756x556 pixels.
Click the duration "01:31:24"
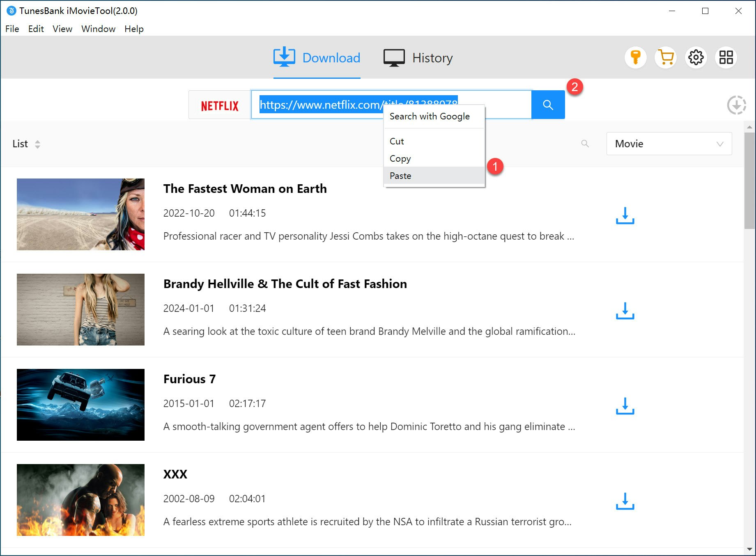tap(248, 308)
